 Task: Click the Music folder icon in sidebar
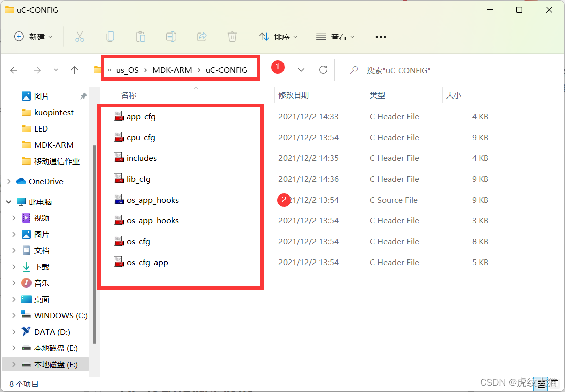click(26, 283)
